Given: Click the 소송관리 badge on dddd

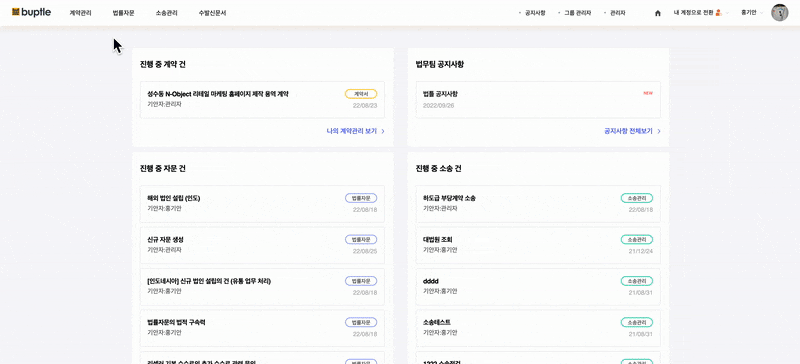Looking at the screenshot, I should (637, 281).
